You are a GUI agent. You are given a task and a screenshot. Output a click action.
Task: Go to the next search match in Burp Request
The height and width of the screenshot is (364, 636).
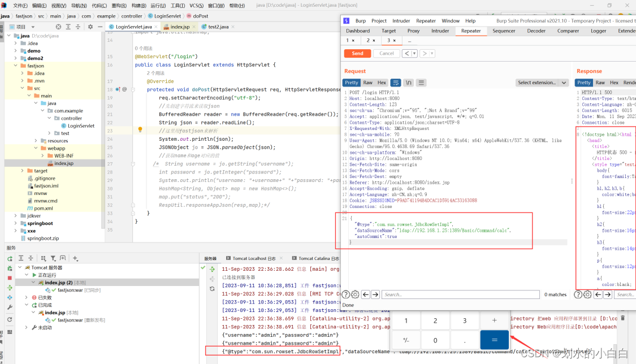(x=375, y=294)
